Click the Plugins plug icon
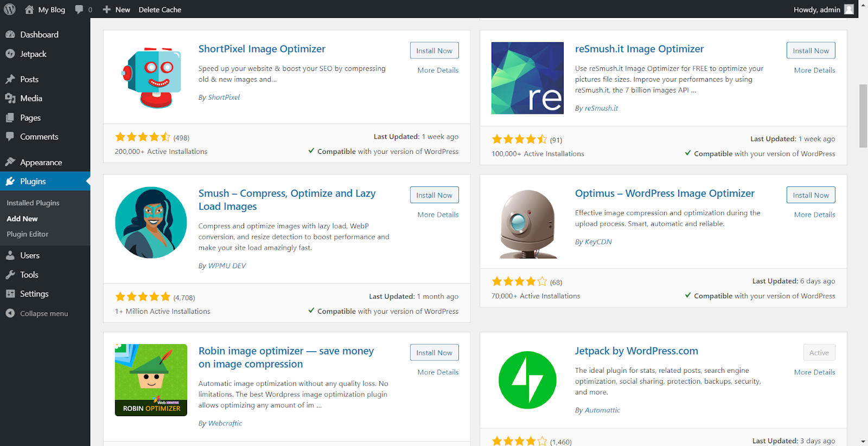 coord(10,181)
